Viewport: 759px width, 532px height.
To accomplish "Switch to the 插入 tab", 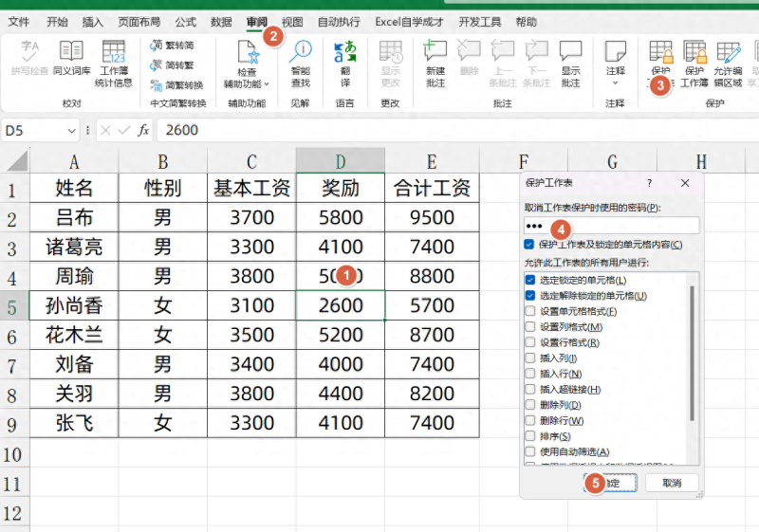I will click(92, 22).
